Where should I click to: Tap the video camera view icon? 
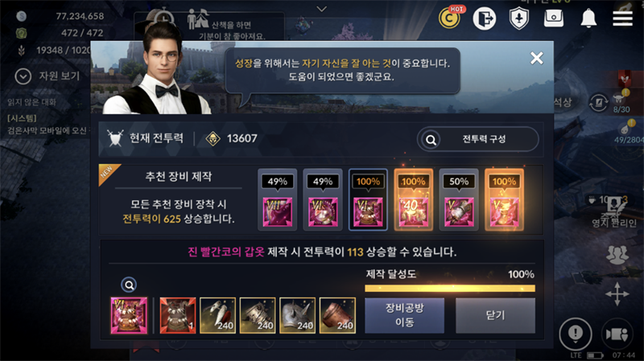click(x=617, y=334)
